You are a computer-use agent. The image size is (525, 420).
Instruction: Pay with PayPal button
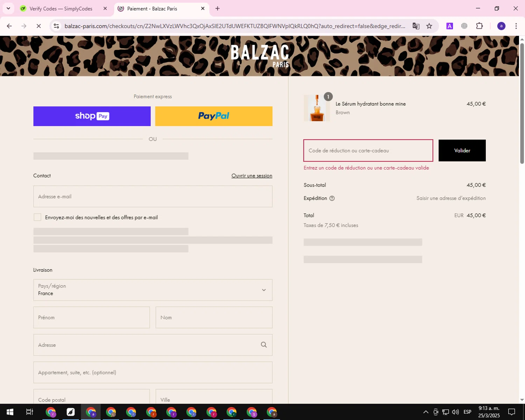(214, 116)
